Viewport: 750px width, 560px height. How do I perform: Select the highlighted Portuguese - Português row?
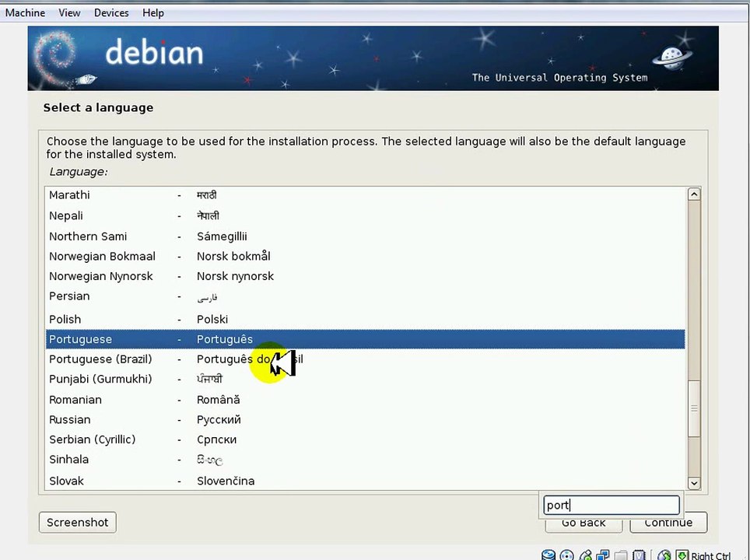(x=366, y=339)
